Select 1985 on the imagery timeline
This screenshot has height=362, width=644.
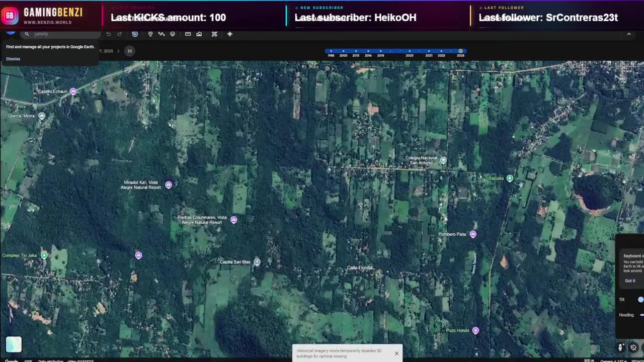tap(331, 51)
